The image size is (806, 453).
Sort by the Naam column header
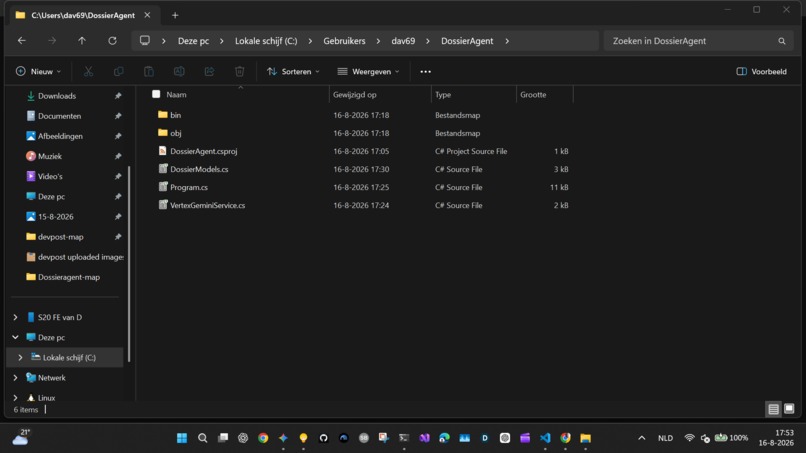pyautogui.click(x=176, y=95)
